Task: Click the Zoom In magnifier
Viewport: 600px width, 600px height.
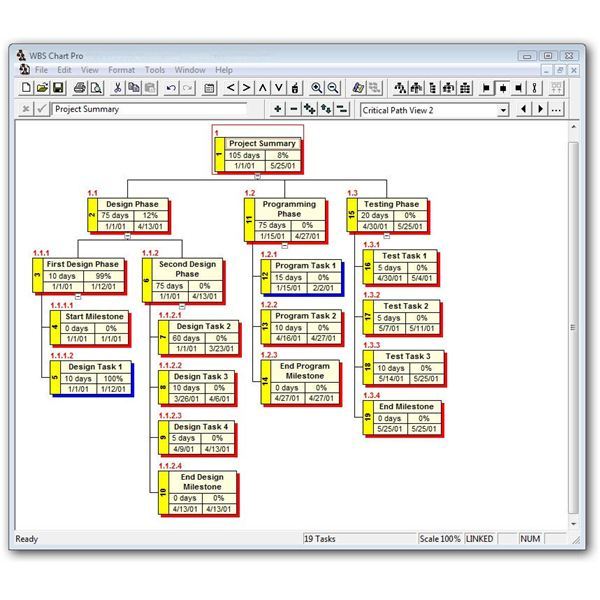Action: point(316,88)
